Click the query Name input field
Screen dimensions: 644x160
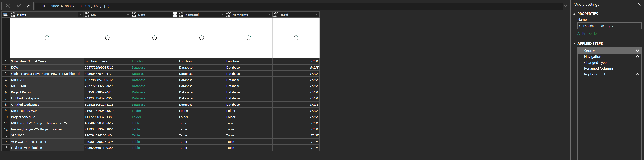609,26
